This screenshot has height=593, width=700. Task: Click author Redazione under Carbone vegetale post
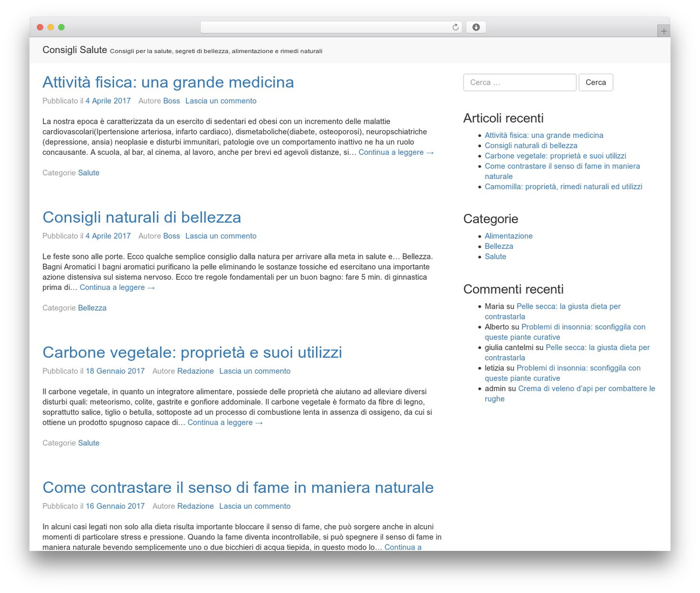coord(195,371)
